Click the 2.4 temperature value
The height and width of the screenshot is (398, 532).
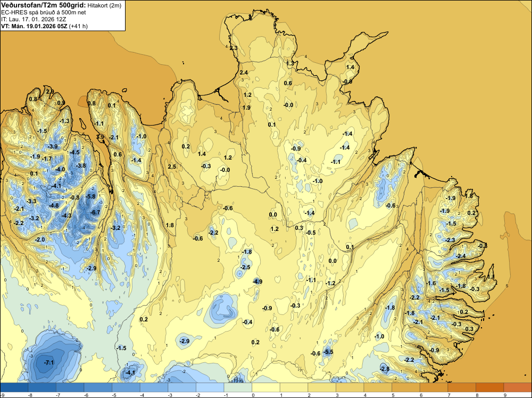244,72
